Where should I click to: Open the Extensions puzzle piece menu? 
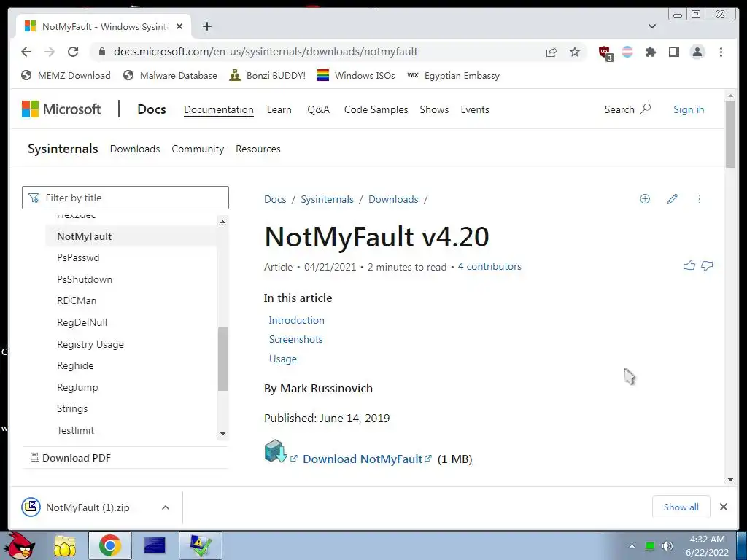(x=650, y=52)
